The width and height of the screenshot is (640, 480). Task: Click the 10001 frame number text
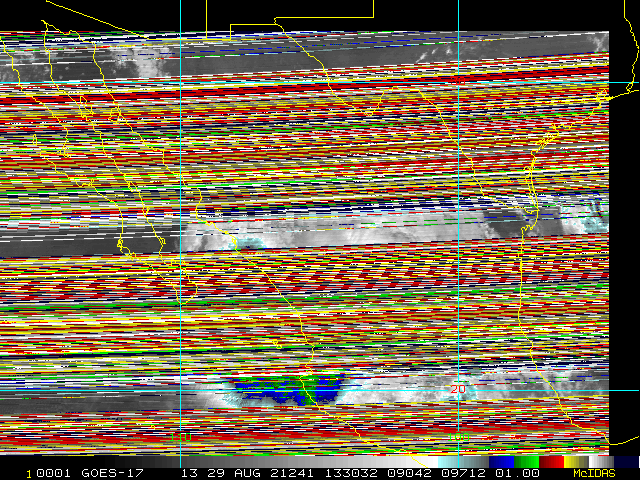46,473
